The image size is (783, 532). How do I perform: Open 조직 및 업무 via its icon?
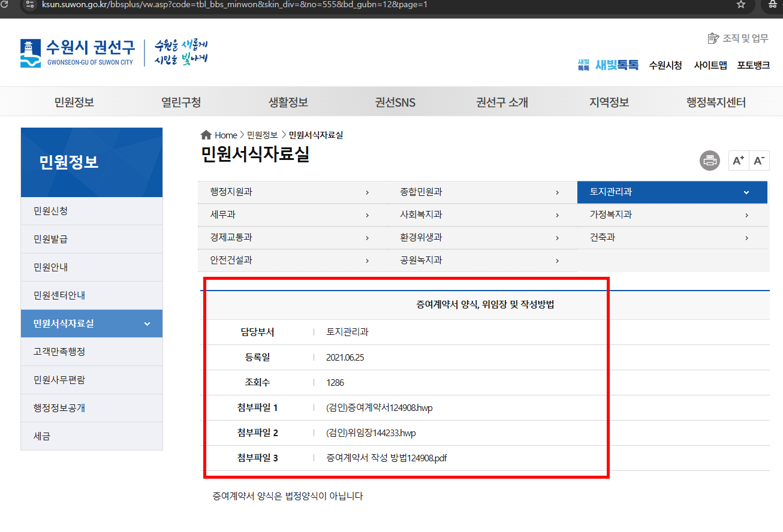point(713,37)
